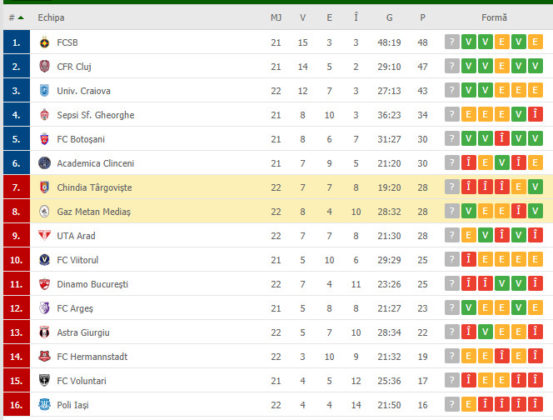
Task: Click the FC Hermannstadt crest icon
Action: point(44,356)
